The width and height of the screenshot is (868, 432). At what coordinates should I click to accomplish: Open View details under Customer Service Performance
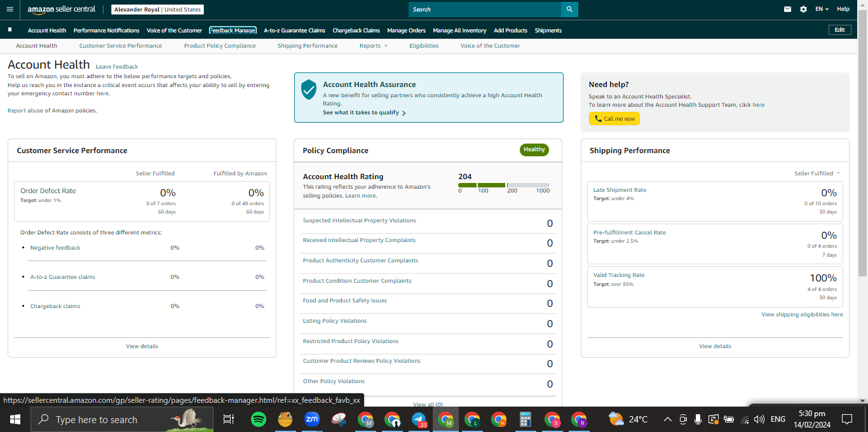pyautogui.click(x=142, y=346)
